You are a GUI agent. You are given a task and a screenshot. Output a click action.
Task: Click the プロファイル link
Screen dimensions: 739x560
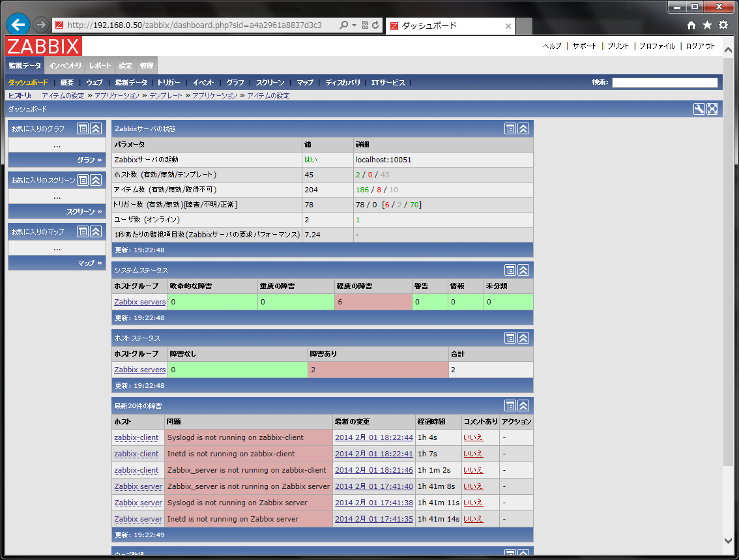pos(658,46)
